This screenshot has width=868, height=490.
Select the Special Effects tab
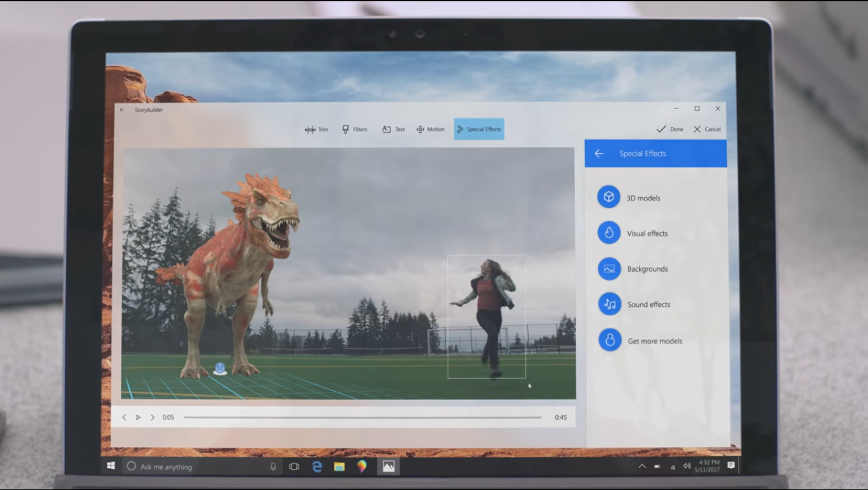click(x=479, y=129)
